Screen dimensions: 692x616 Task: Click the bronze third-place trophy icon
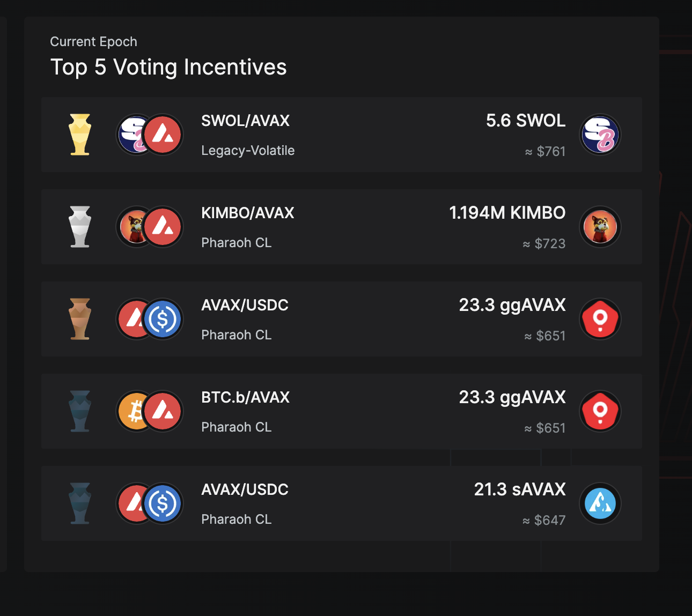(80, 319)
